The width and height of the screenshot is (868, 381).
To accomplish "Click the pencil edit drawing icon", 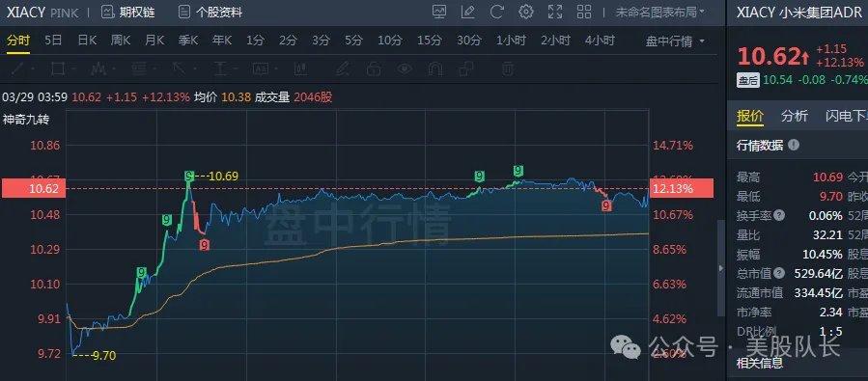I will 342,68.
